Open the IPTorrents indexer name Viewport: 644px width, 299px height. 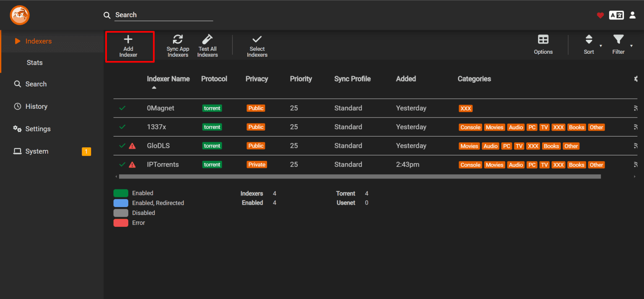163,165
